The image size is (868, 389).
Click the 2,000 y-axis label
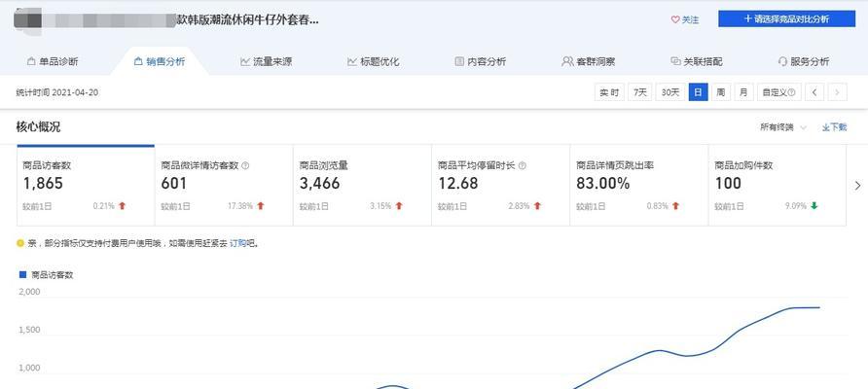(29, 292)
